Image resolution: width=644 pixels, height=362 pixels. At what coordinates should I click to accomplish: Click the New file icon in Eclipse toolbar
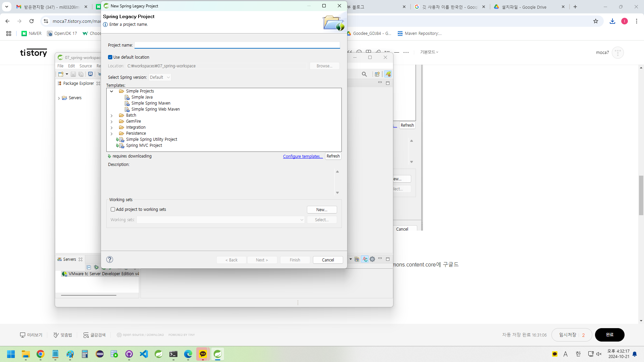point(61,74)
